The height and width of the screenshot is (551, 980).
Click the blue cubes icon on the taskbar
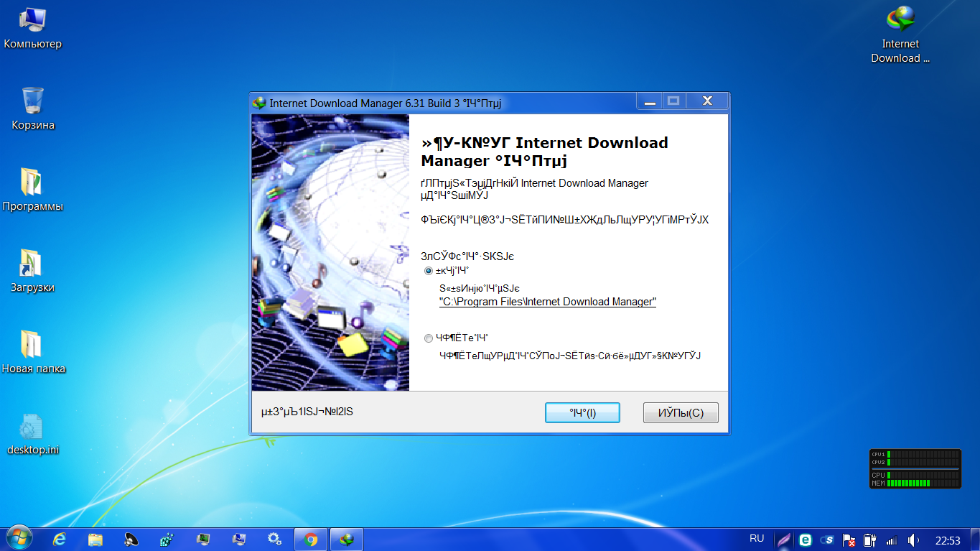167,540
